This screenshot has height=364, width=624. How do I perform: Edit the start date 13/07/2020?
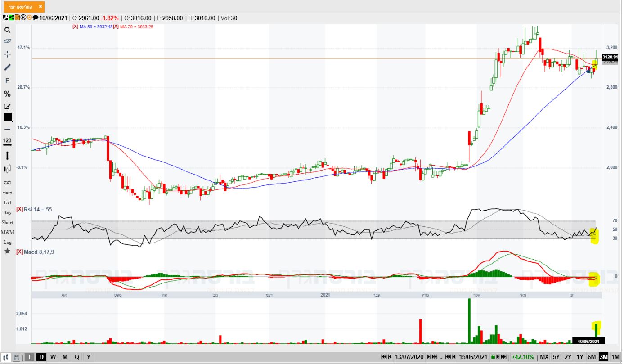(x=409, y=357)
